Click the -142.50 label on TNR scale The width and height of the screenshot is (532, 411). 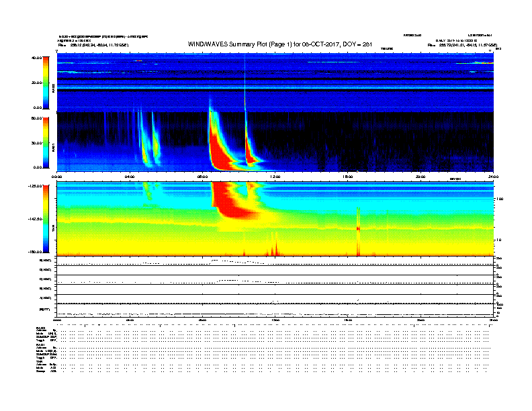pos(36,219)
